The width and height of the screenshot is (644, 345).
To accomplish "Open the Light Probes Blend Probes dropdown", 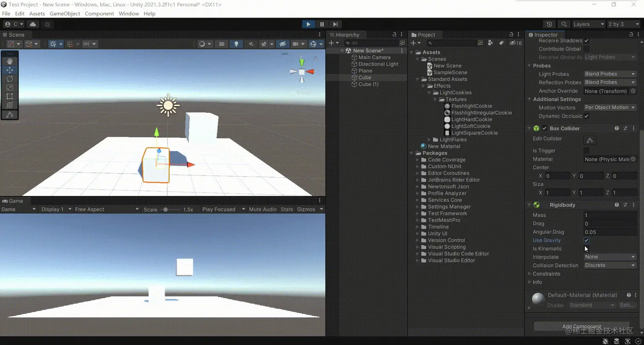I will tap(610, 74).
